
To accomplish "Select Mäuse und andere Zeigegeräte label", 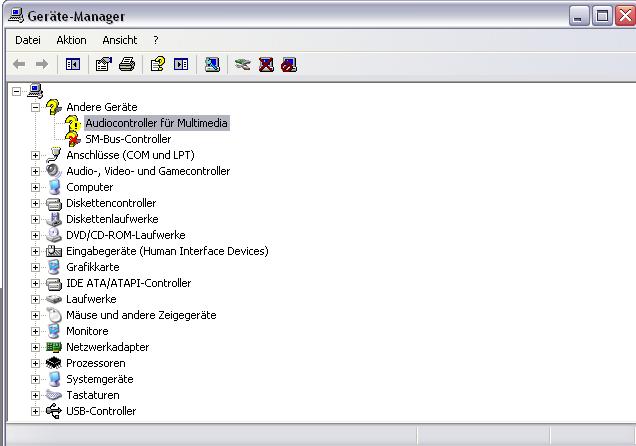I will [x=141, y=315].
